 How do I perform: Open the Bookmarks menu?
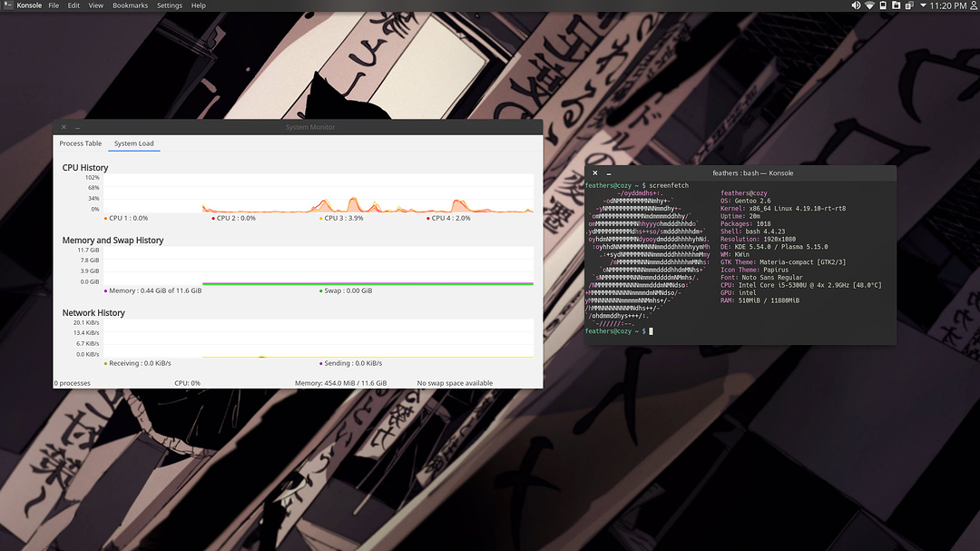click(130, 5)
